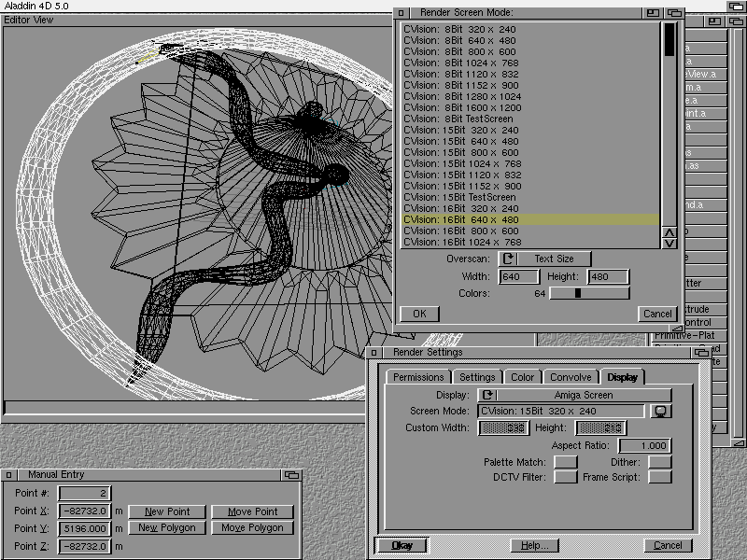Click scroll-down arrow in screen mode list
The width and height of the screenshot is (747, 560).
[x=669, y=244]
